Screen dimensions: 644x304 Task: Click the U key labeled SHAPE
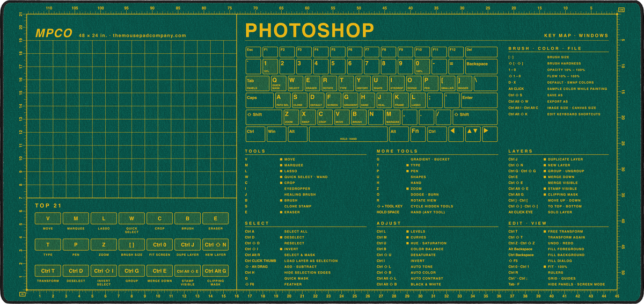click(x=379, y=83)
